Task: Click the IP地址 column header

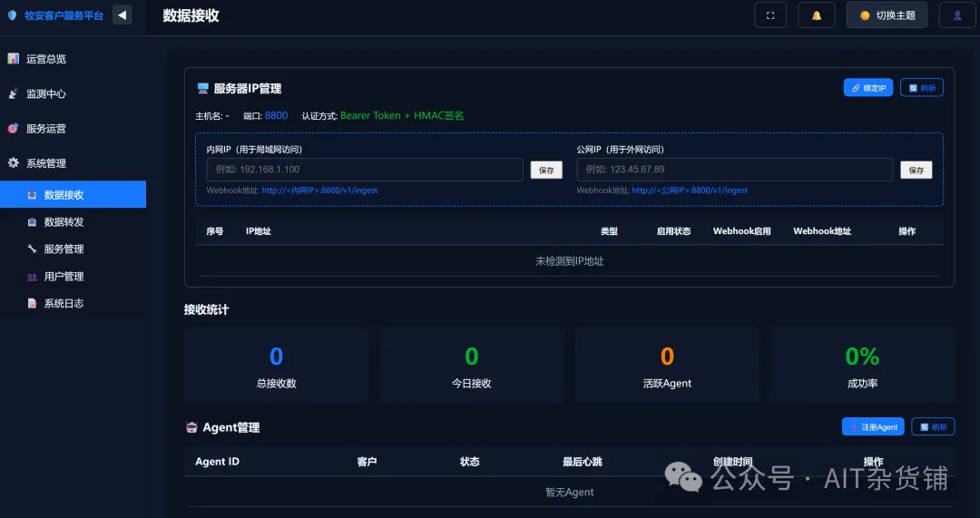Action: pyautogui.click(x=258, y=231)
